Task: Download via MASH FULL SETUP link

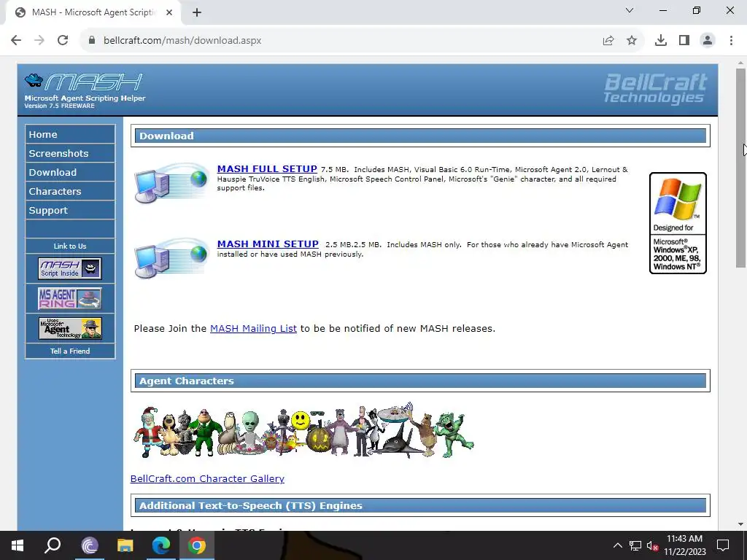Action: tap(267, 169)
